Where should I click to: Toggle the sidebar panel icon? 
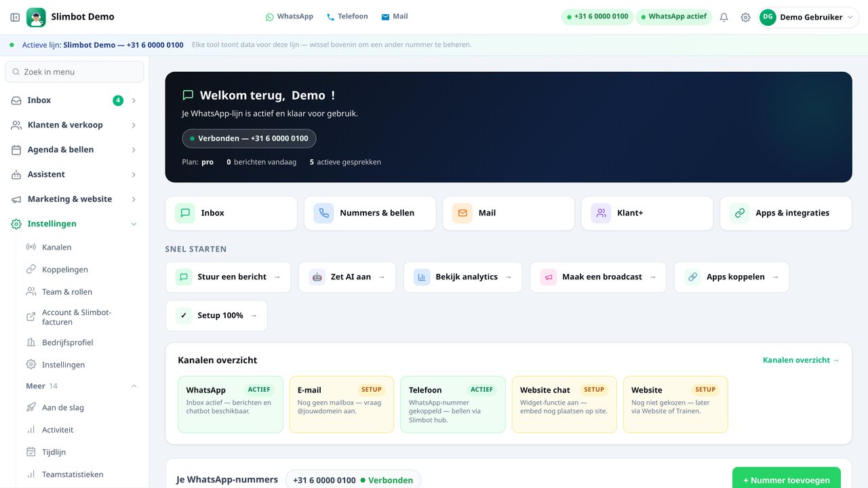coord(15,17)
